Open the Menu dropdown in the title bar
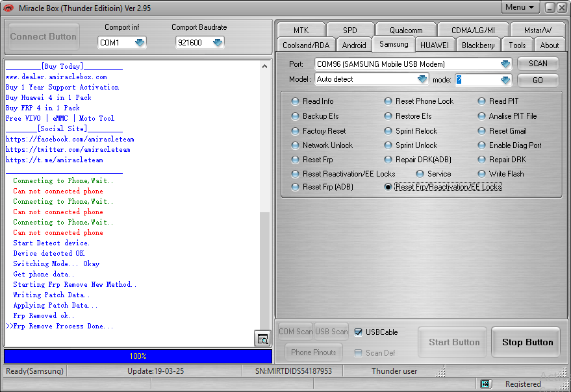Viewport: 571px width, 392px height. coord(520,7)
